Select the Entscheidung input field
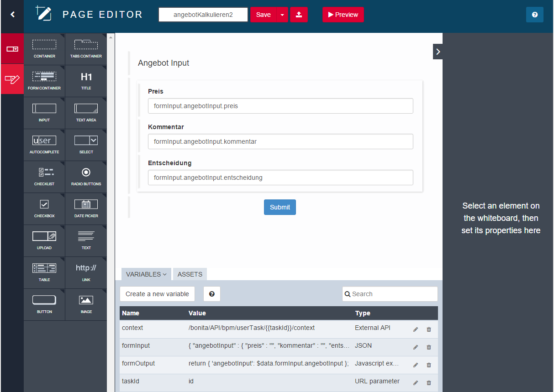Image resolution: width=554 pixels, height=392 pixels. tap(280, 178)
